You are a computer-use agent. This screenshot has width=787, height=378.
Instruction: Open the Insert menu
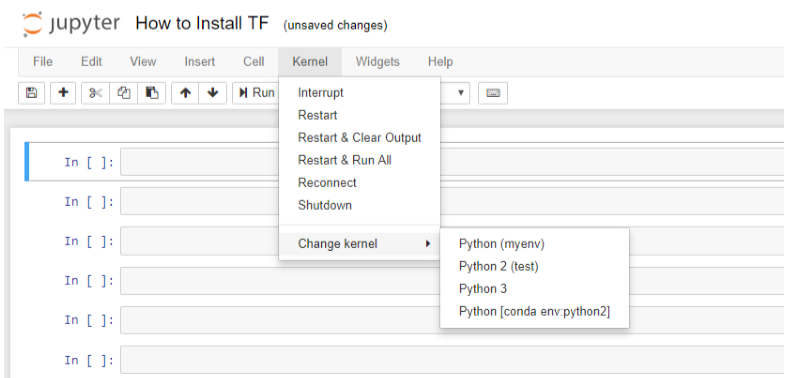tap(199, 62)
